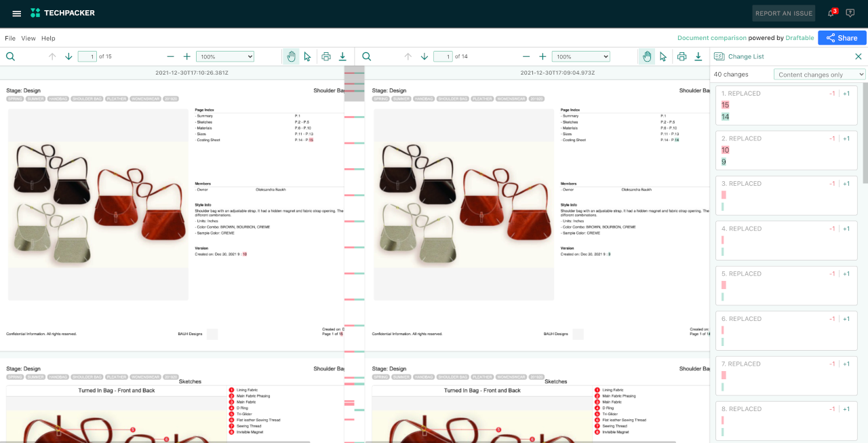This screenshot has width=868, height=443.
Task: Select the 5. REPLACED change card
Action: (x=787, y=286)
